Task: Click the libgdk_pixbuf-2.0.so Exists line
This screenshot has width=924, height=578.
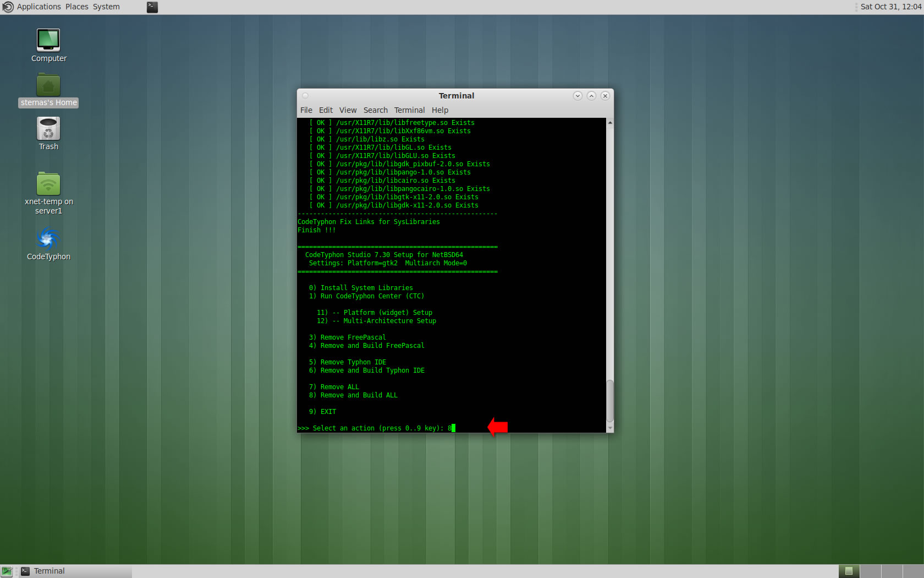Action: tap(399, 164)
